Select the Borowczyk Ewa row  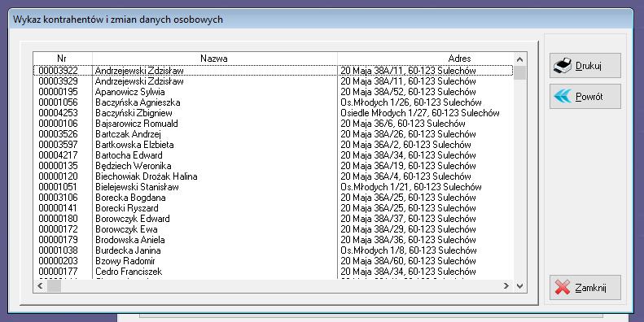click(274, 229)
